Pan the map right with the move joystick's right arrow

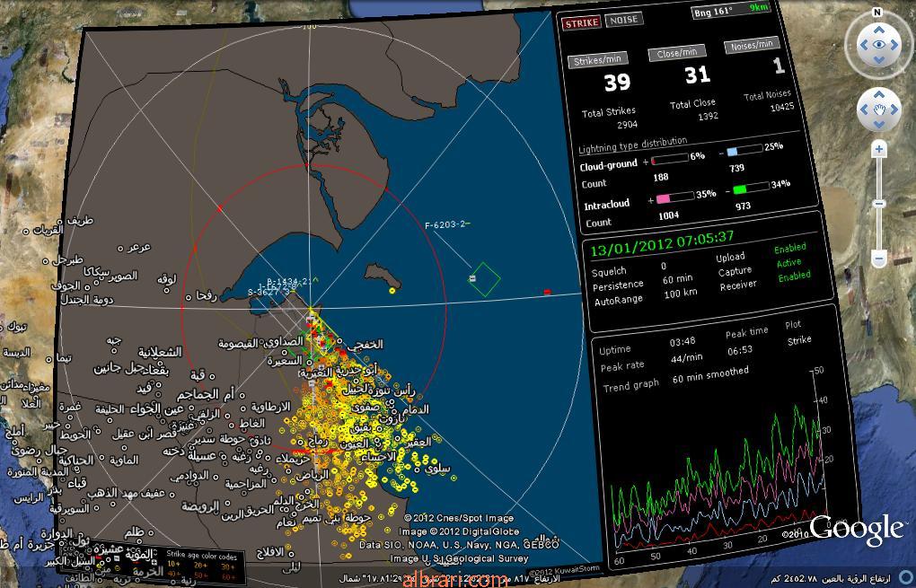tap(894, 110)
